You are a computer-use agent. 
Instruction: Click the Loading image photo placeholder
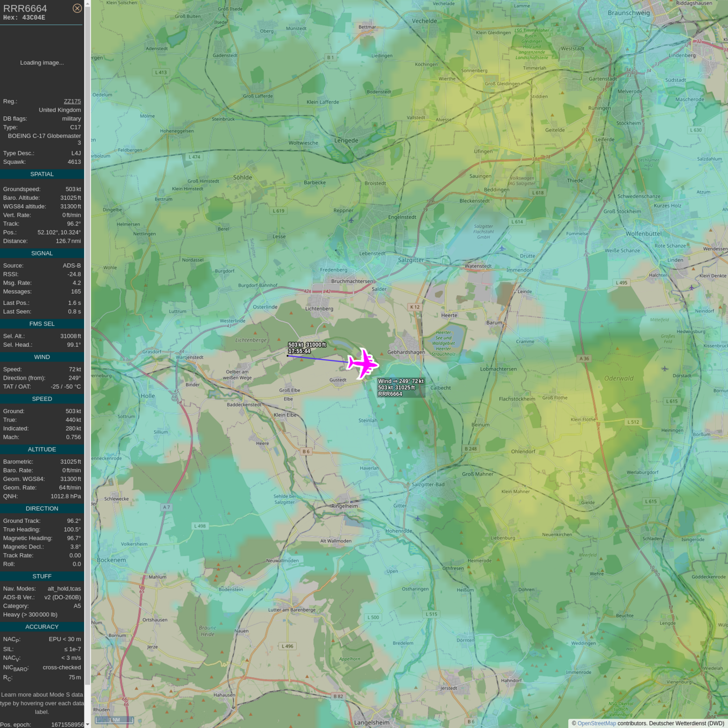coord(42,63)
